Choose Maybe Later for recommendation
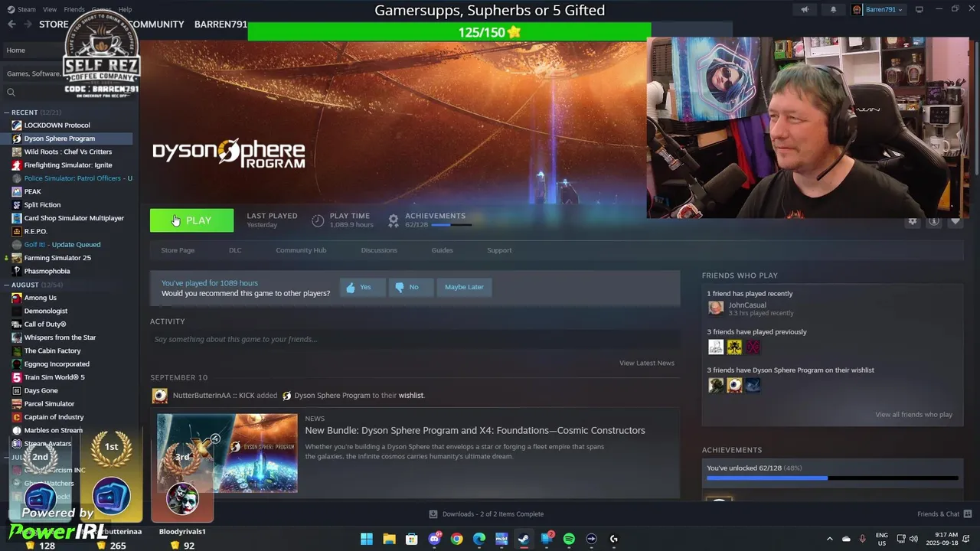Viewport: 980px width, 551px height. (464, 287)
